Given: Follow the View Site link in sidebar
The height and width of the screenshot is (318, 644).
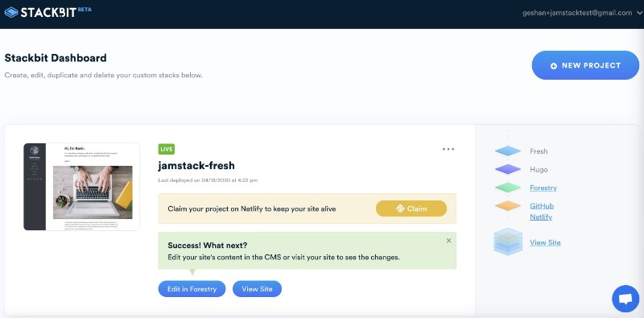Looking at the screenshot, I should coord(545,242).
